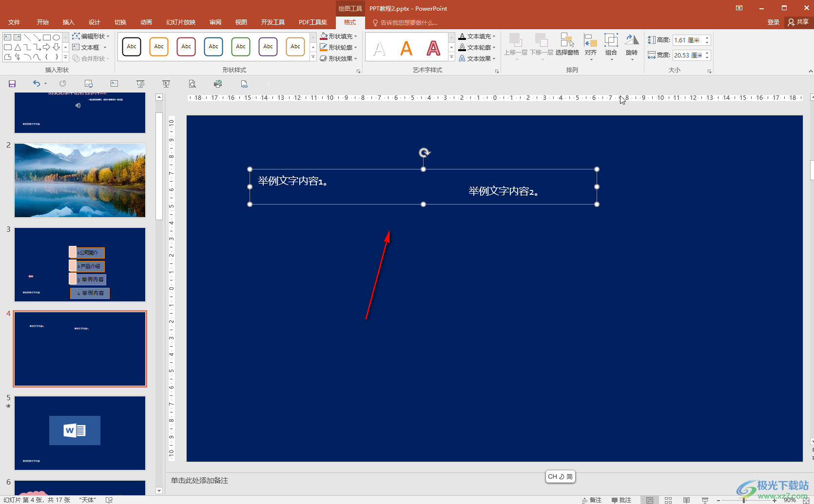Open Shape Outline (形状轮廓) dropdown
Screen dimensions: 814x504
(x=338, y=47)
